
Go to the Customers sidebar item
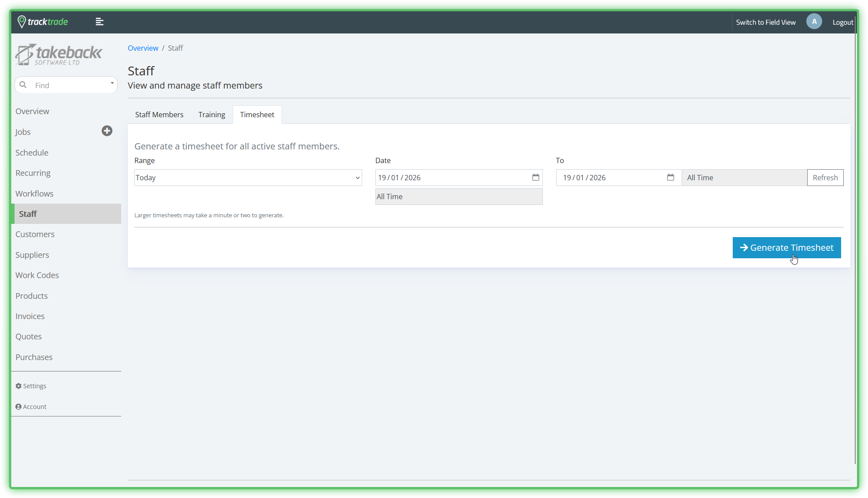pos(35,234)
